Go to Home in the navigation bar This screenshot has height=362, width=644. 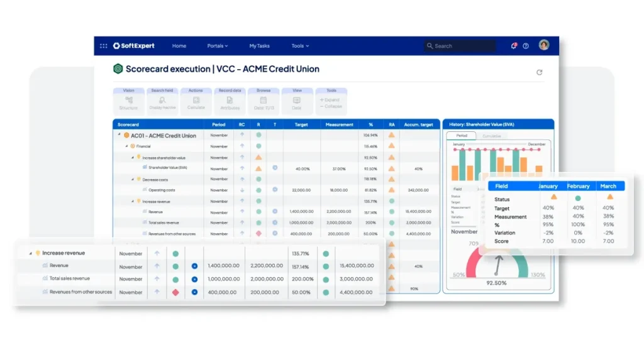coord(179,46)
